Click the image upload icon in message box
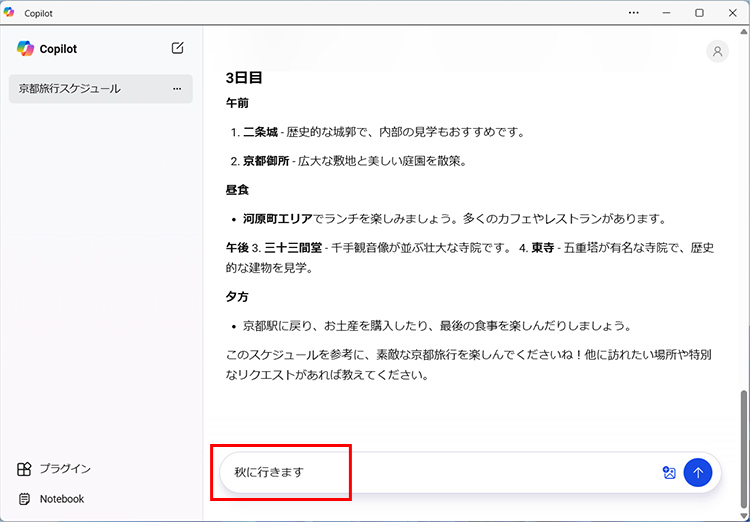Image resolution: width=750 pixels, height=522 pixels. coord(669,473)
